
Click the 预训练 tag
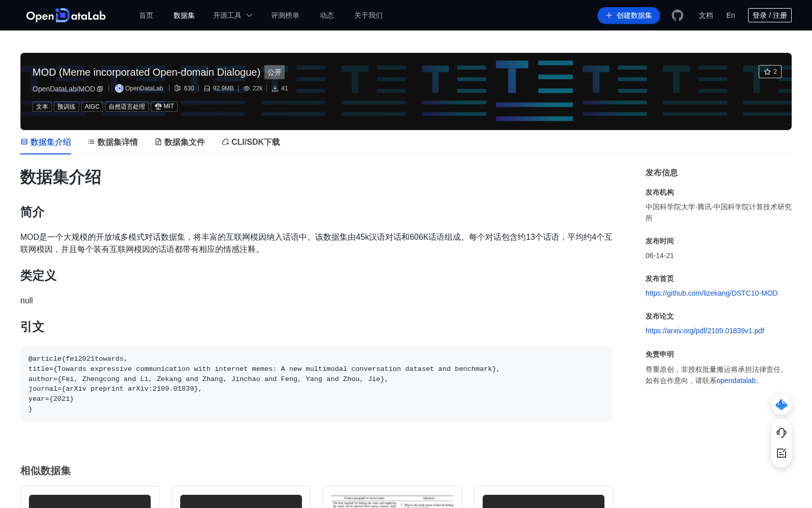[x=66, y=107]
